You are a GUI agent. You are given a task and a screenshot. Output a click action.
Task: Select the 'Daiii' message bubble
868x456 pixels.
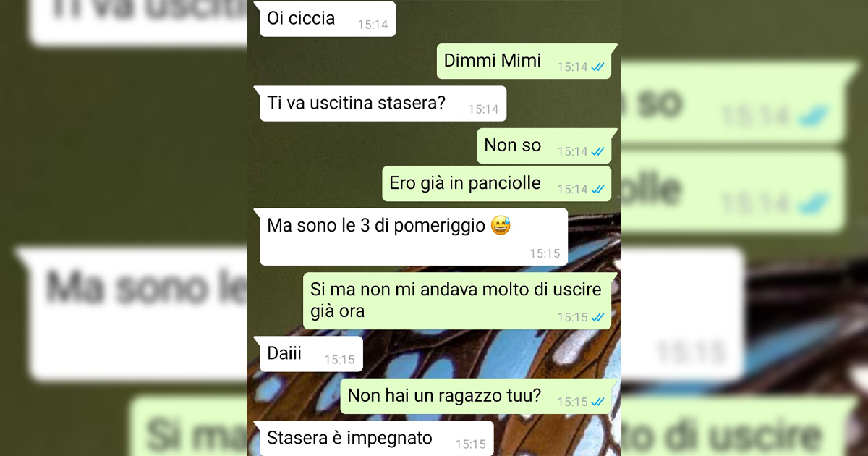point(311,354)
